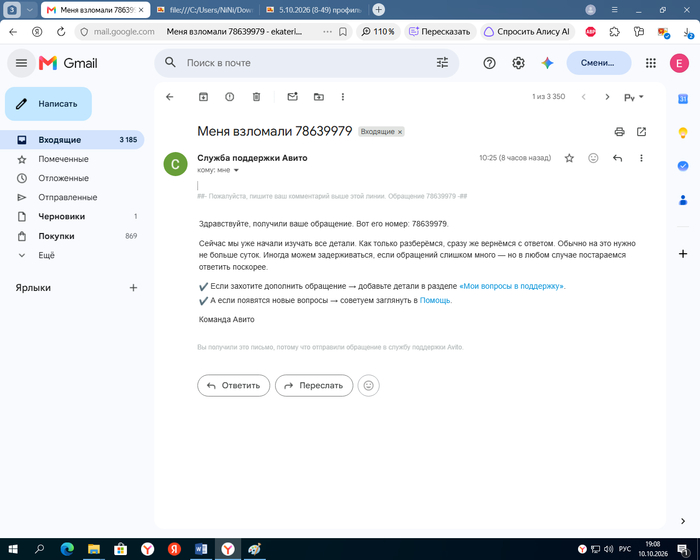Follow the «Мои вопросы в поддержку» link
The width and height of the screenshot is (700, 560).
tap(512, 286)
